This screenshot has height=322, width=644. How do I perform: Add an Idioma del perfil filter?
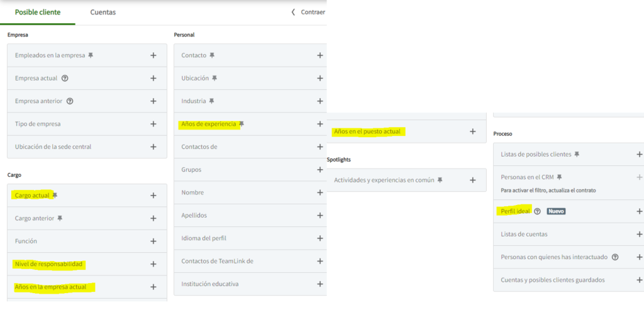(320, 238)
